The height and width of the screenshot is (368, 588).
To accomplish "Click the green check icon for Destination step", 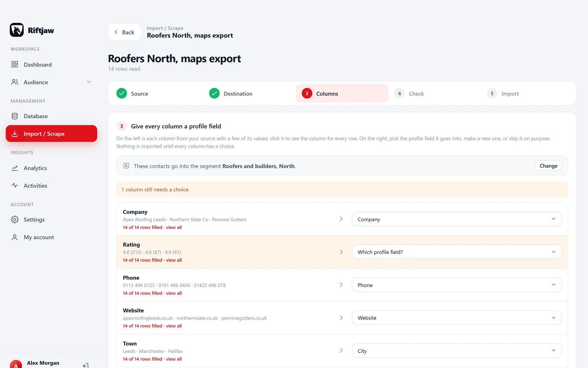I will click(214, 93).
